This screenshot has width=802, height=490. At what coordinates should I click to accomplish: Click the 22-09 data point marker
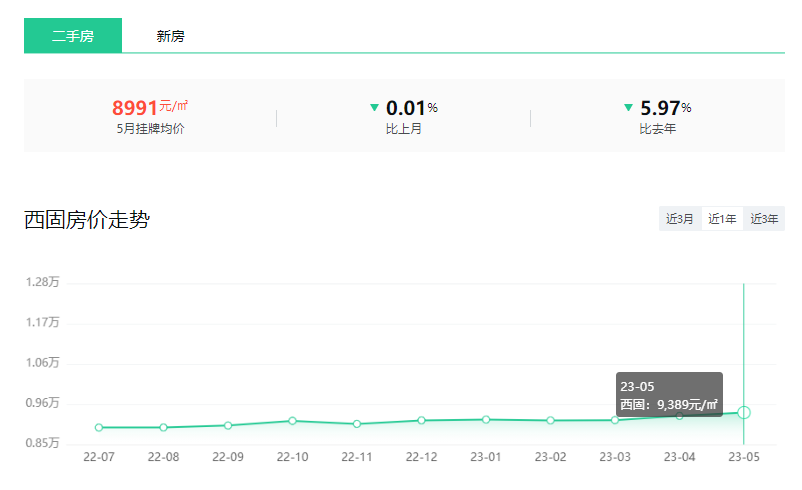pos(228,425)
